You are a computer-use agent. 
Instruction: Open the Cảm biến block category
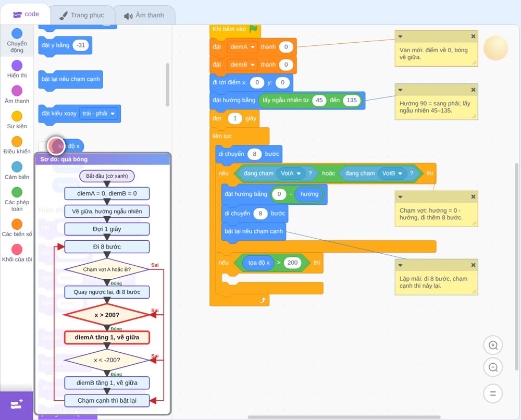[x=17, y=171]
